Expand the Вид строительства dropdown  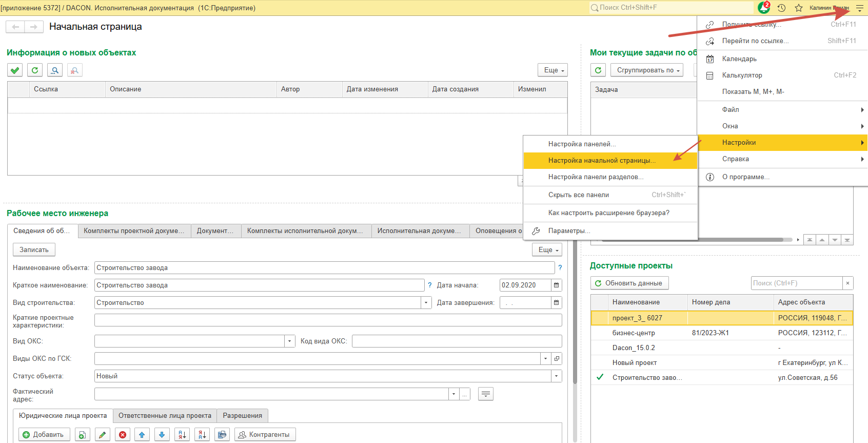pyautogui.click(x=426, y=302)
